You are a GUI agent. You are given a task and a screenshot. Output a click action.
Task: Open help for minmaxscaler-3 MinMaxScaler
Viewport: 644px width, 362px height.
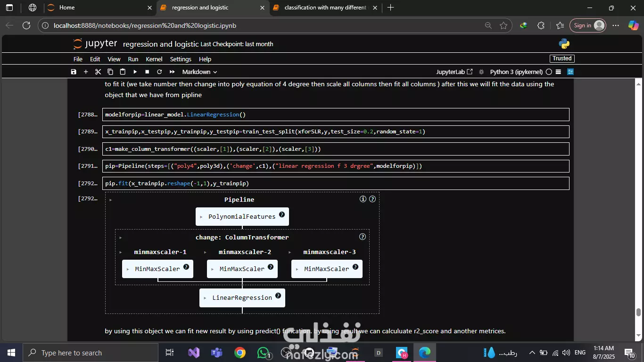(x=355, y=267)
